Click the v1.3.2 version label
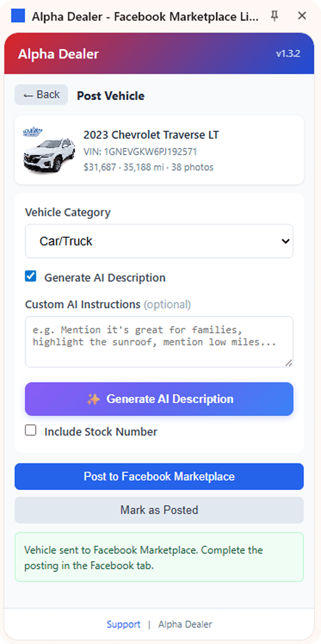Viewport: 321px width, 644px height. point(288,54)
